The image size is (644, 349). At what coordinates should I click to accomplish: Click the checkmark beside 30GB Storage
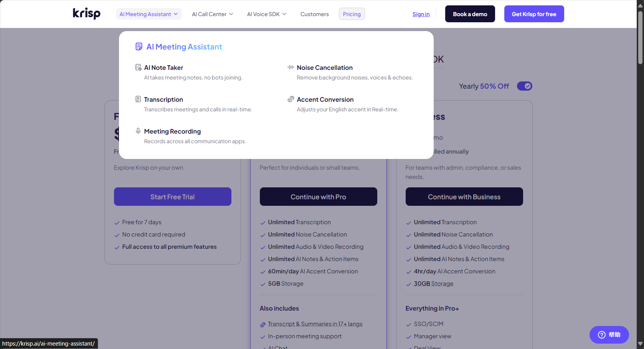click(x=409, y=284)
